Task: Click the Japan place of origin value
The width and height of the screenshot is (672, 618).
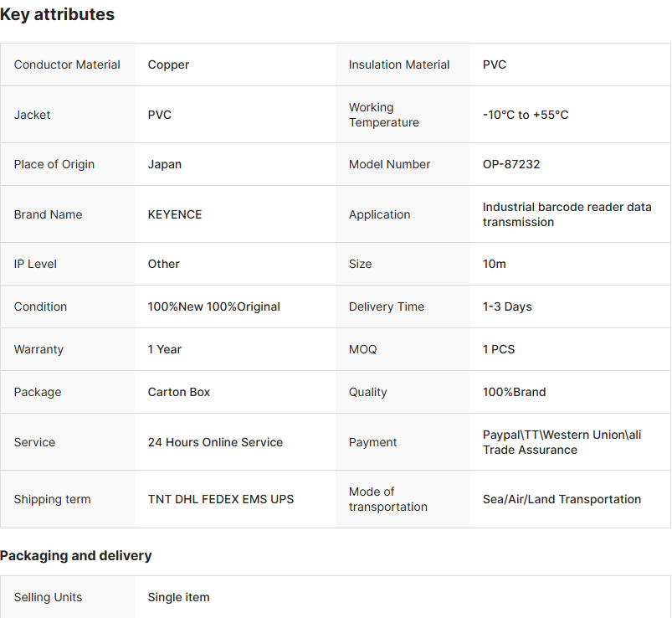Action: [165, 164]
